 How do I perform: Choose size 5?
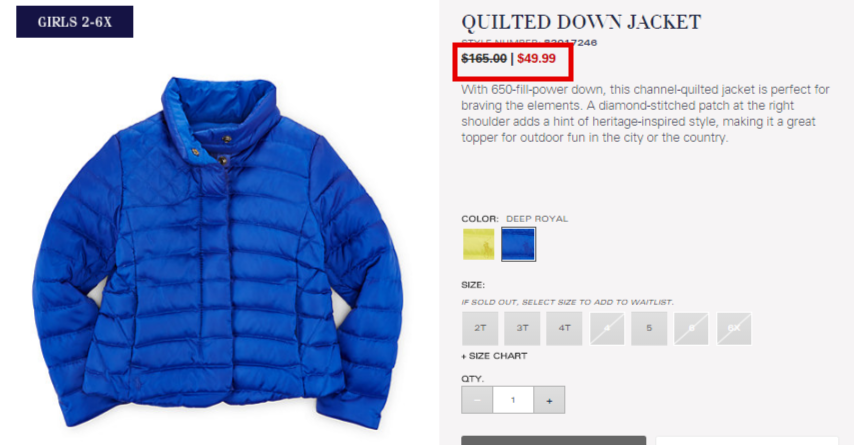tap(649, 328)
